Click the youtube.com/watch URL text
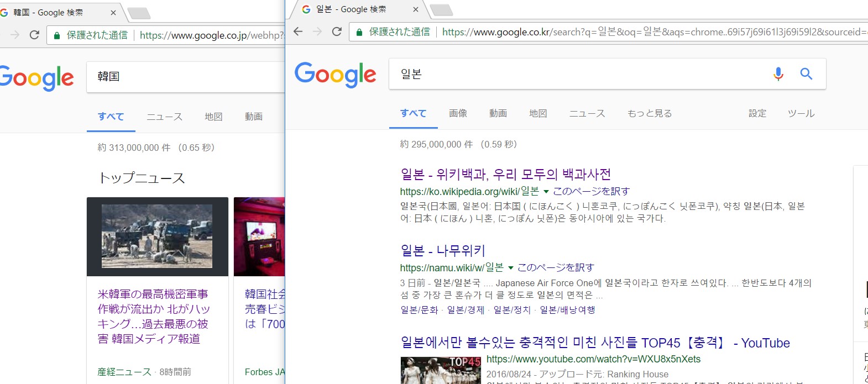Viewport: 868px width, 384px height. coord(593,359)
